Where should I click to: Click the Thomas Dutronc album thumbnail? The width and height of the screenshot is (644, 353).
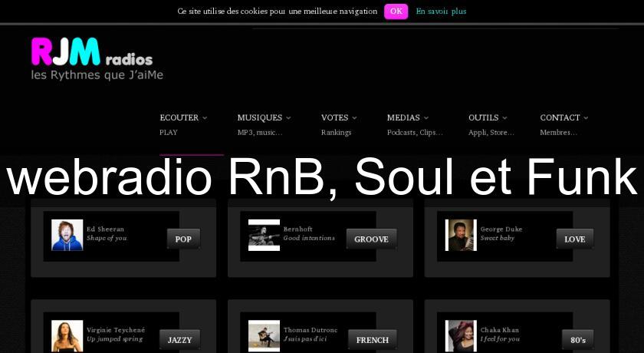264,336
